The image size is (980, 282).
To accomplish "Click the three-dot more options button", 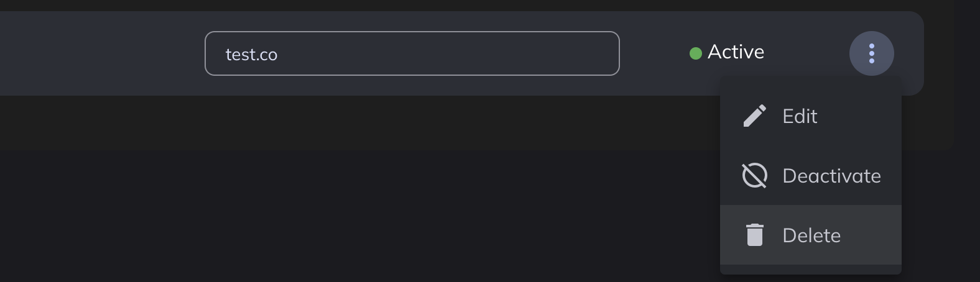I will coord(871,53).
